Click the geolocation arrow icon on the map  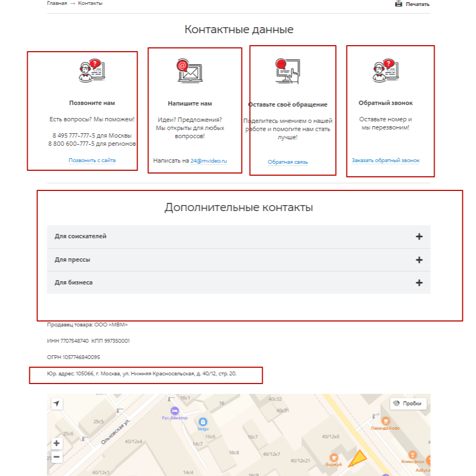point(56,403)
